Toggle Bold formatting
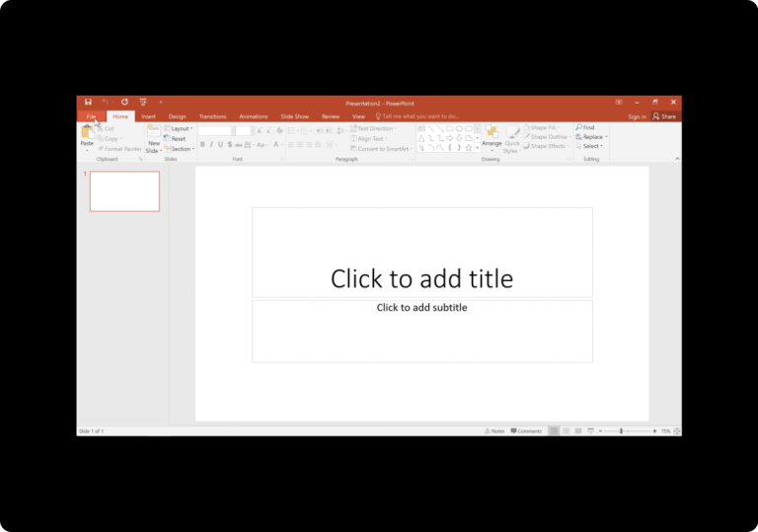 click(x=202, y=145)
